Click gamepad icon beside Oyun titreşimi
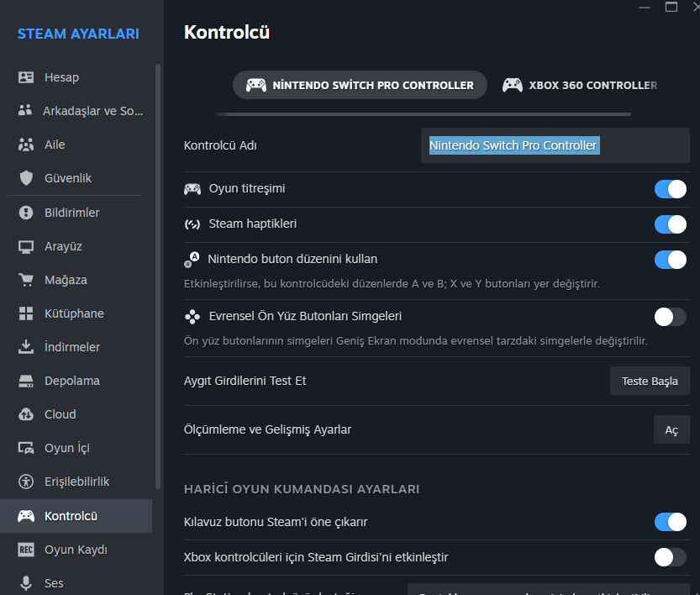The width and height of the screenshot is (700, 595). (192, 189)
